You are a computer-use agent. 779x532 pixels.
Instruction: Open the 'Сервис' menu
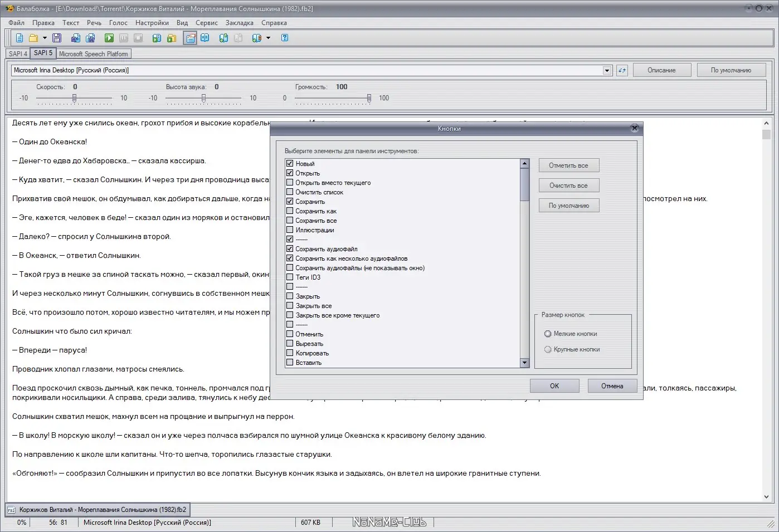[206, 23]
